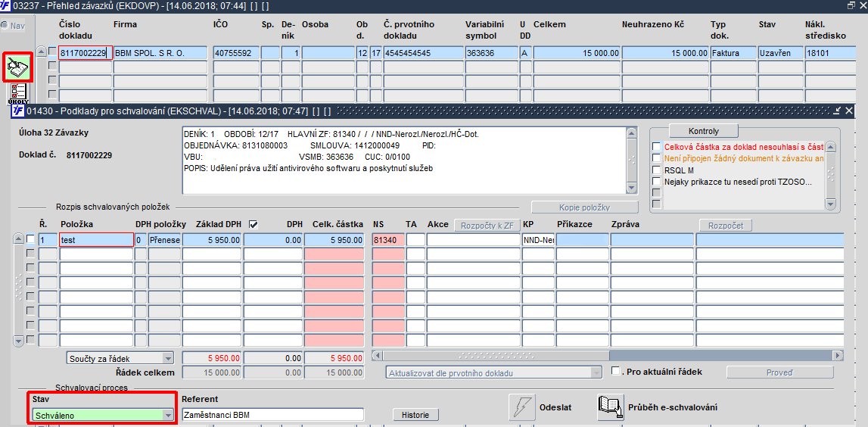Click the Odeslat lightning icon
This screenshot has width=868, height=427.
coord(523,407)
